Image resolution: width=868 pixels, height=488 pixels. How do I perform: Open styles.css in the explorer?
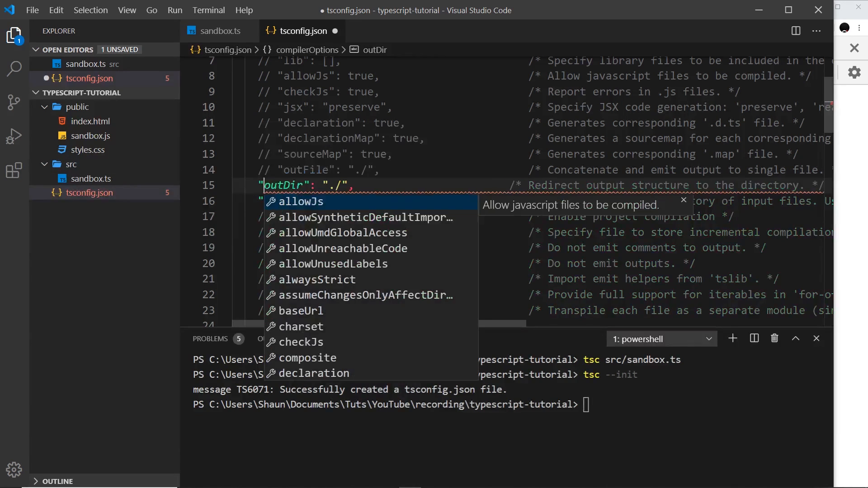point(88,150)
